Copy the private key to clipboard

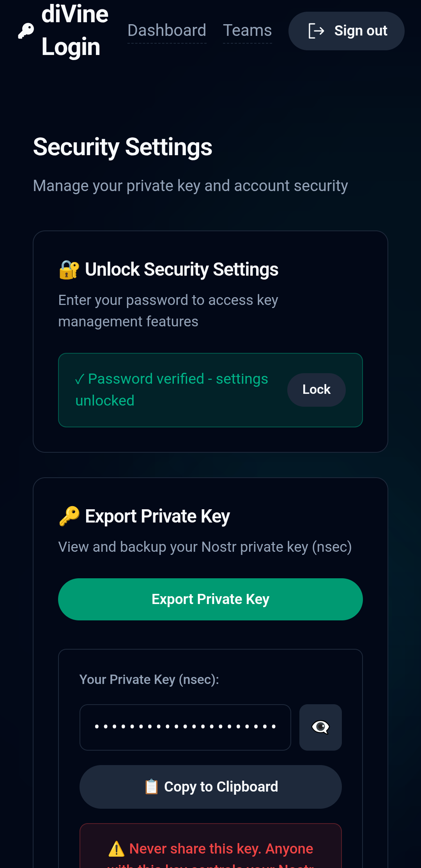(210, 787)
